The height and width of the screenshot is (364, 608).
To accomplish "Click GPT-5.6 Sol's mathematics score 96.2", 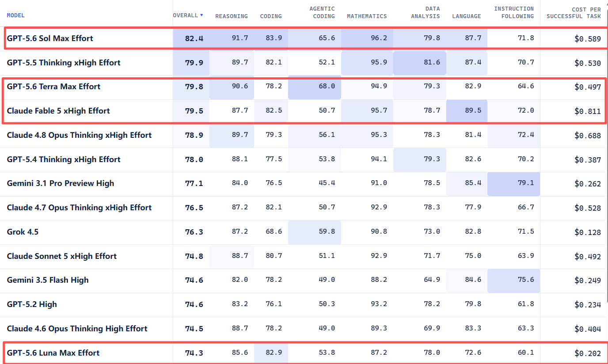I will pyautogui.click(x=379, y=38).
